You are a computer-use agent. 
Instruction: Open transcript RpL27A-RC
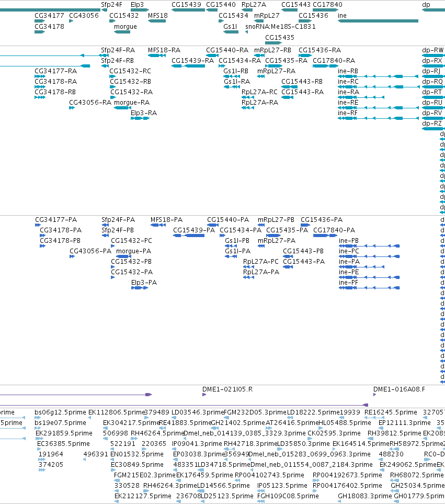coord(259,92)
